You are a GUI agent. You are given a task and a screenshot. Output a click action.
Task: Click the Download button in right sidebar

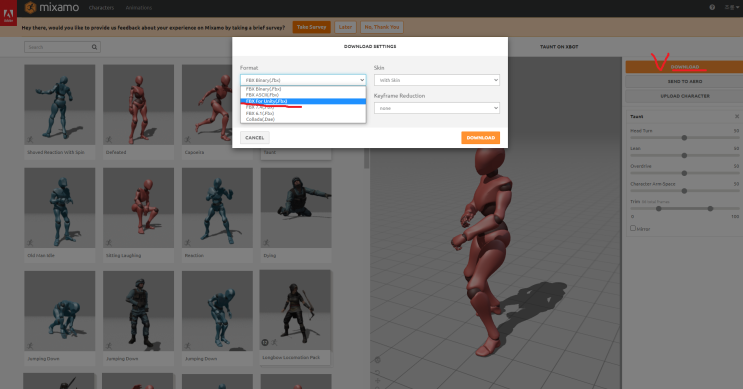pyautogui.click(x=684, y=67)
